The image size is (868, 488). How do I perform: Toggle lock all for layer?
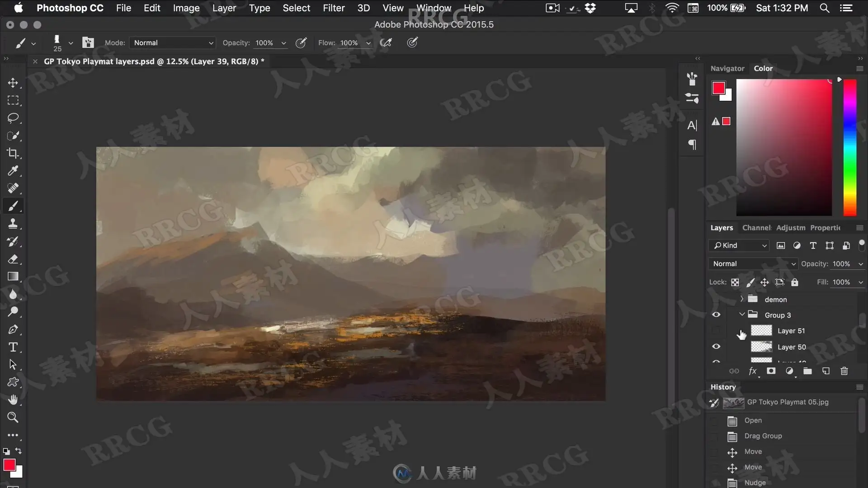(795, 282)
